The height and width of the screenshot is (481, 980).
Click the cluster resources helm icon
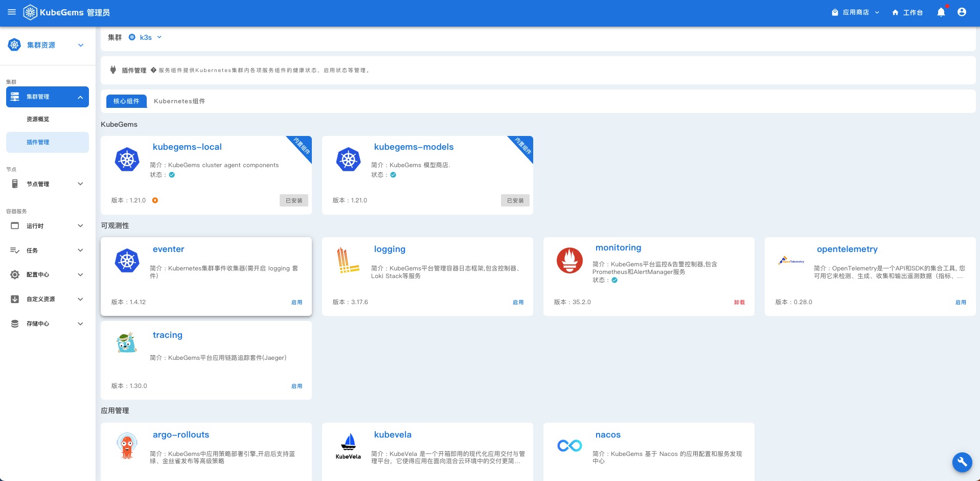pos(14,45)
